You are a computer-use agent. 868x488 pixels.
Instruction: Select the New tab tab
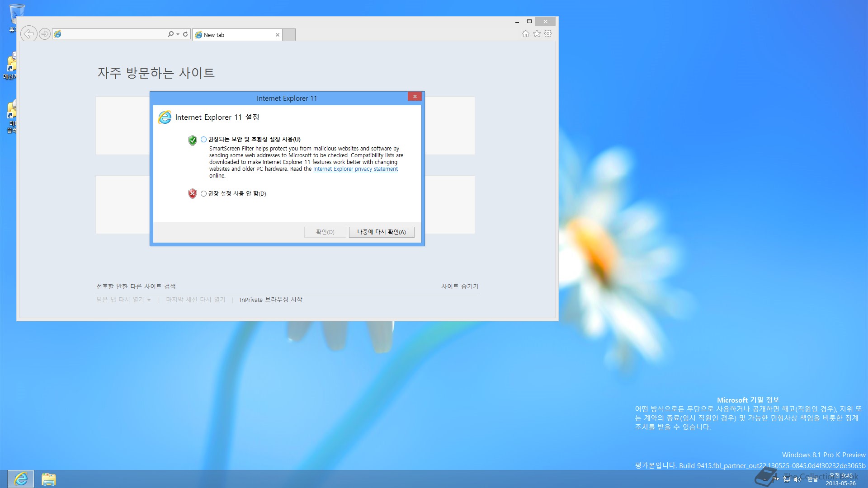pyautogui.click(x=237, y=35)
